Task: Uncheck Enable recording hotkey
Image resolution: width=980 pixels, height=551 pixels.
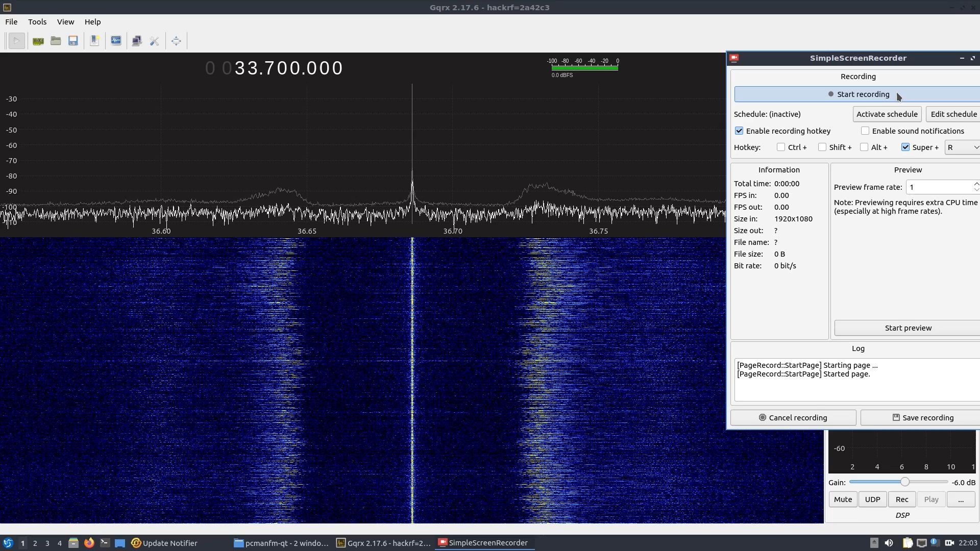Action: coord(739,131)
